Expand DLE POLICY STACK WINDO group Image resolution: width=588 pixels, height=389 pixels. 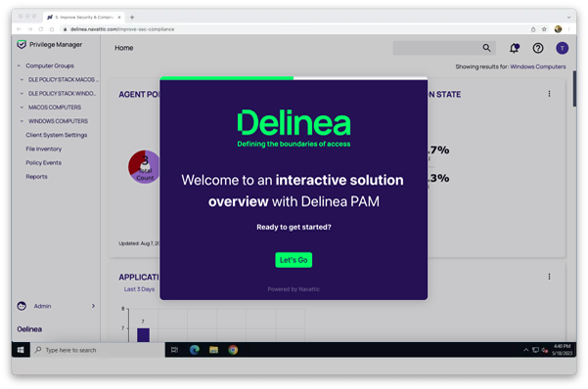coord(22,93)
